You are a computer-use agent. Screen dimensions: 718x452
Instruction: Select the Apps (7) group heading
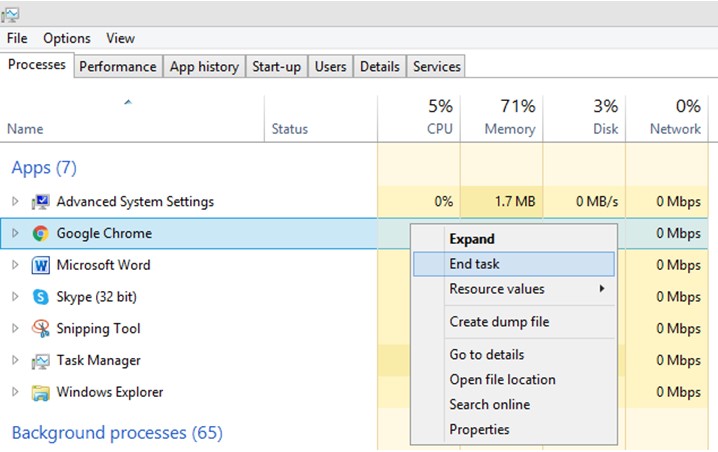click(x=44, y=168)
